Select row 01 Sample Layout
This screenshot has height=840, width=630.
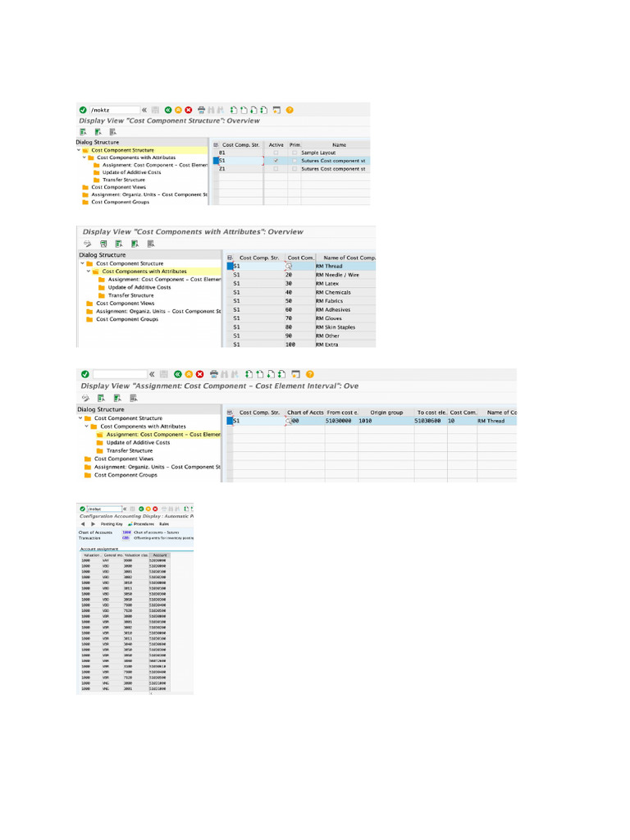coord(216,153)
